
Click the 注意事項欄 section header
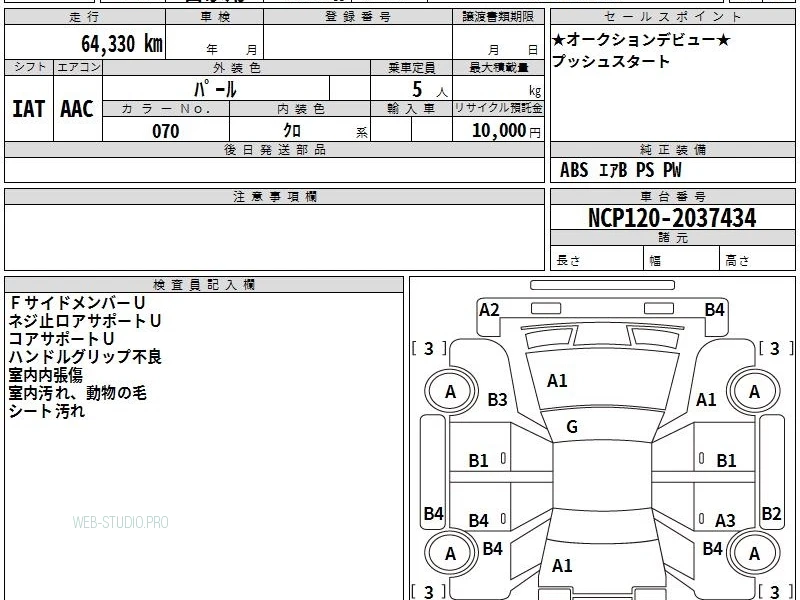tap(274, 196)
